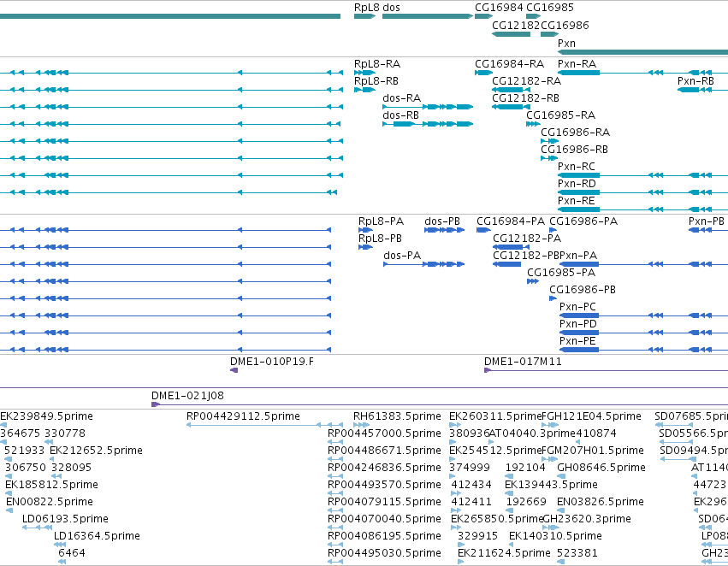Select EST RP004493570.5prime

[x=384, y=485]
